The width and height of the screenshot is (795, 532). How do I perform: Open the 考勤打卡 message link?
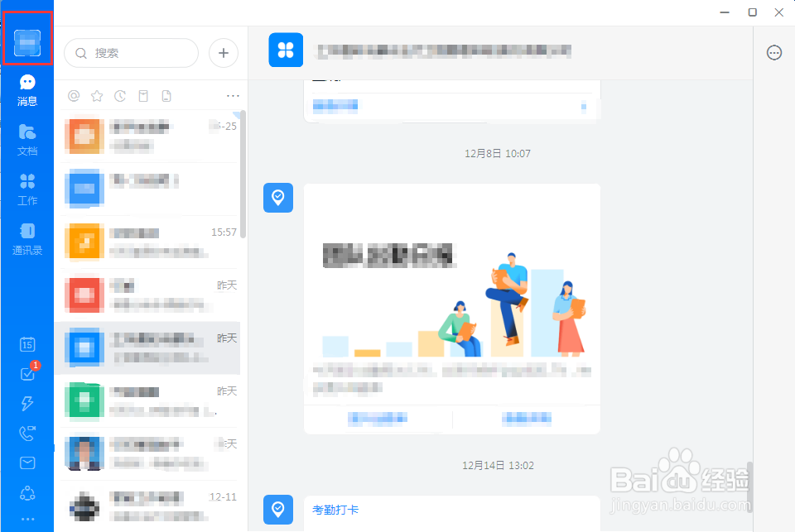pyautogui.click(x=335, y=510)
